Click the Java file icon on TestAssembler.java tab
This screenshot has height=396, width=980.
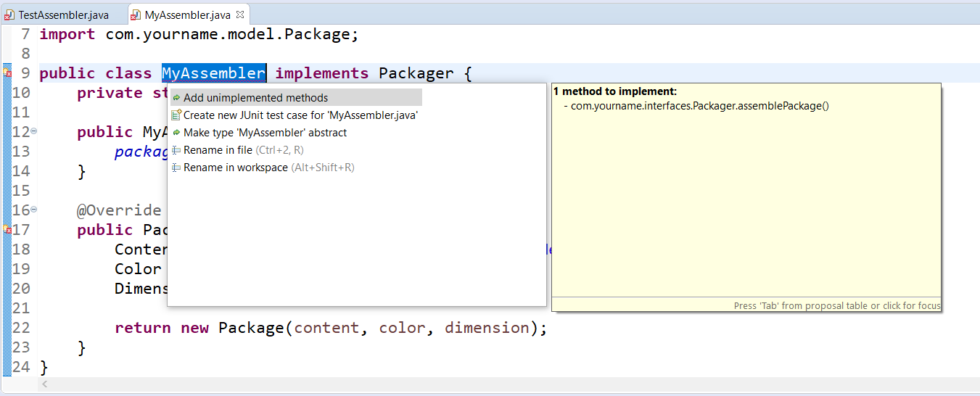(x=10, y=15)
